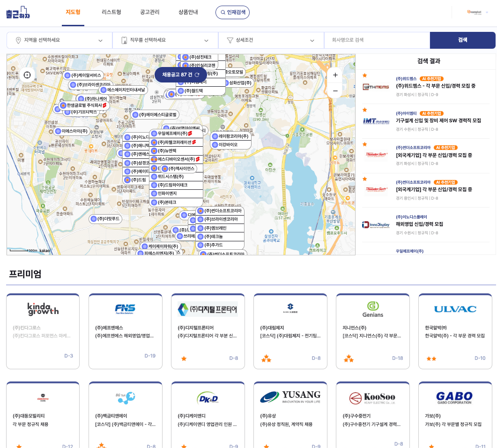Expand the 지역을 선택하세요 dropdown

[59, 40]
